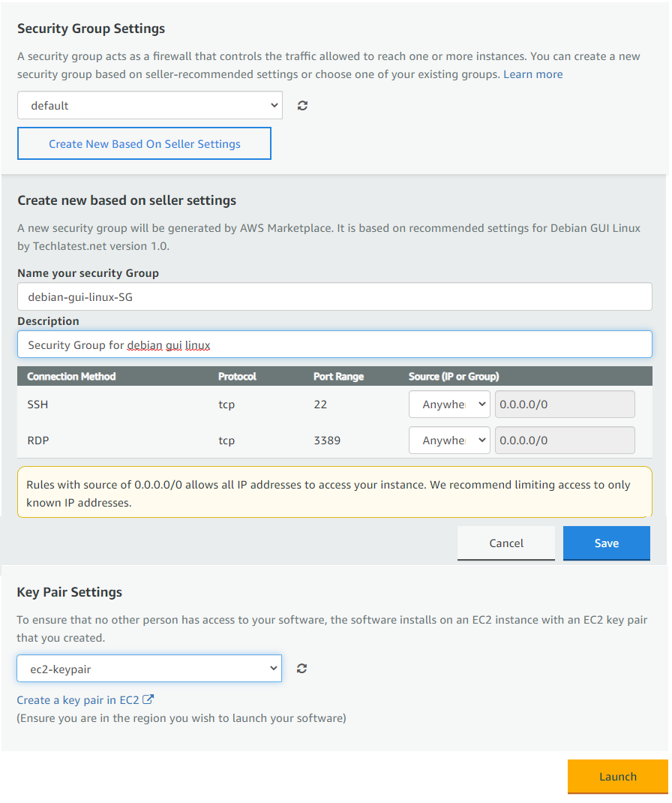The height and width of the screenshot is (803, 672).
Task: Click the Connection Method column header
Action: pyautogui.click(x=72, y=377)
